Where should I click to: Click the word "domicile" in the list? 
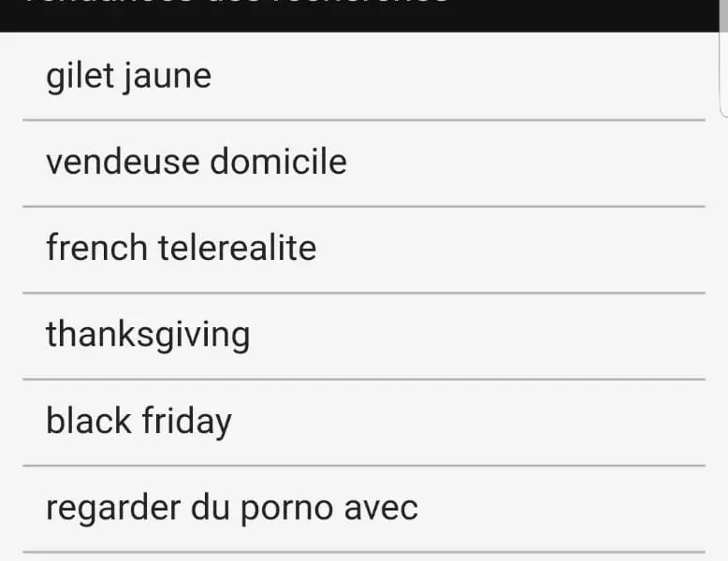click(279, 162)
